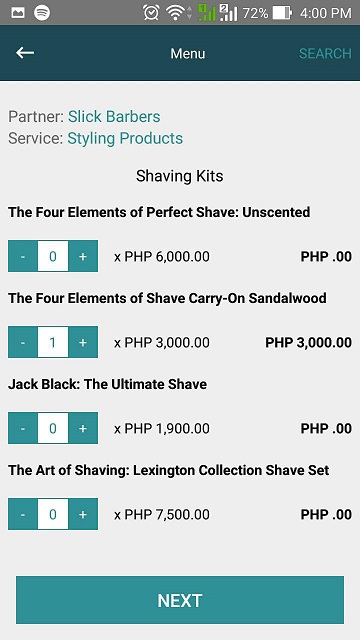Decrease Jack Black Ultimate Shave quantity
The height and width of the screenshot is (640, 360).
coord(23,428)
